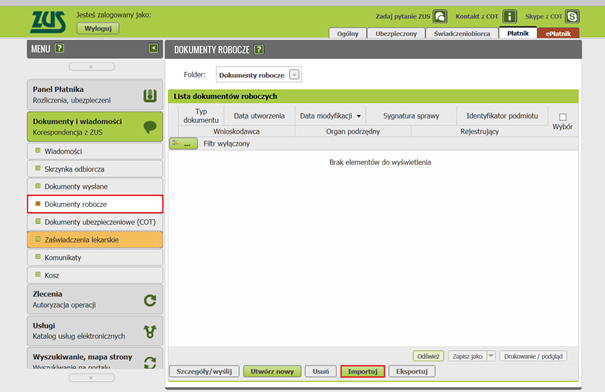Click the Zadaj pytanie ZUS headset icon
Image resolution: width=605 pixels, height=392 pixels.
[440, 17]
